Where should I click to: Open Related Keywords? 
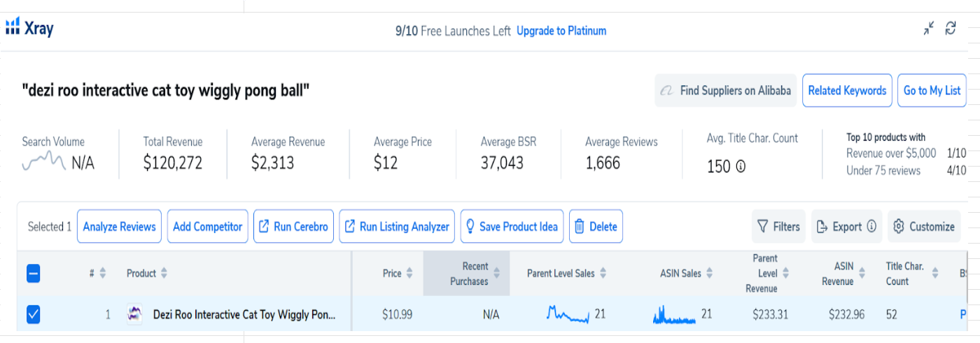pos(847,90)
